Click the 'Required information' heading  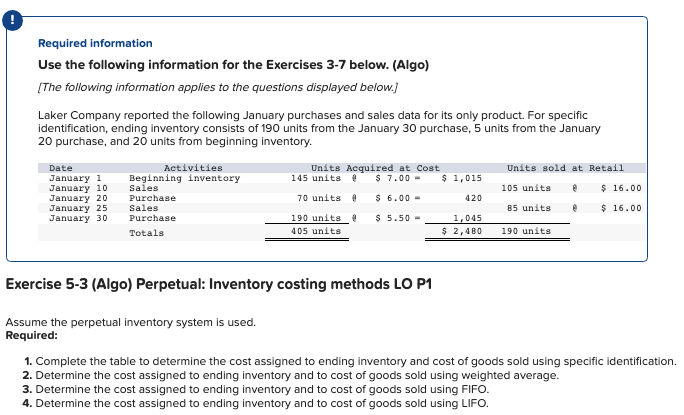[x=95, y=43]
